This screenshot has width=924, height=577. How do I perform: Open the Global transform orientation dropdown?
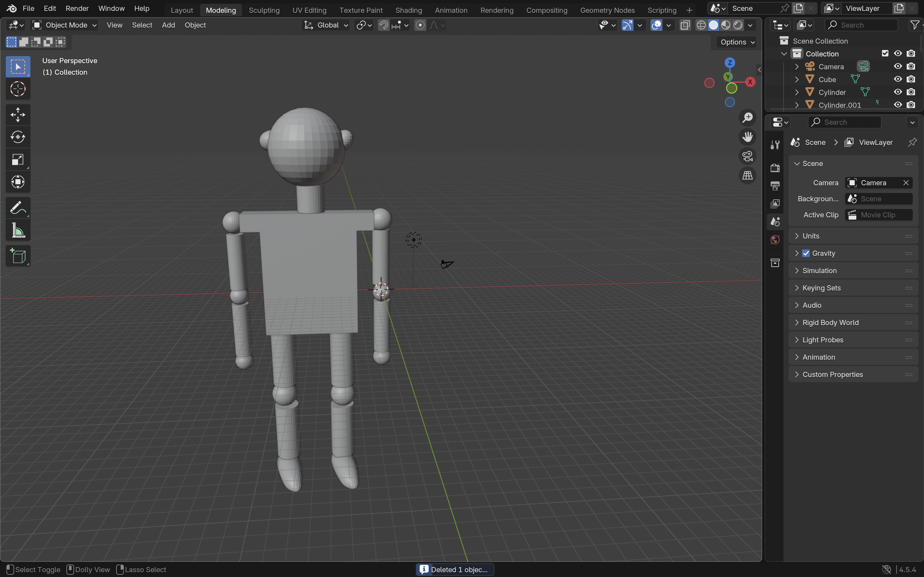point(326,25)
